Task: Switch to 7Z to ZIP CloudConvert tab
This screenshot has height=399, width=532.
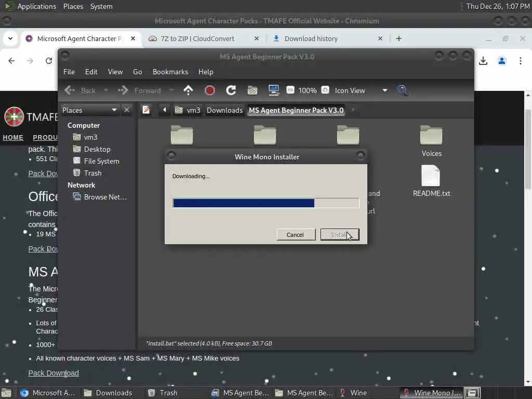Action: point(197,38)
